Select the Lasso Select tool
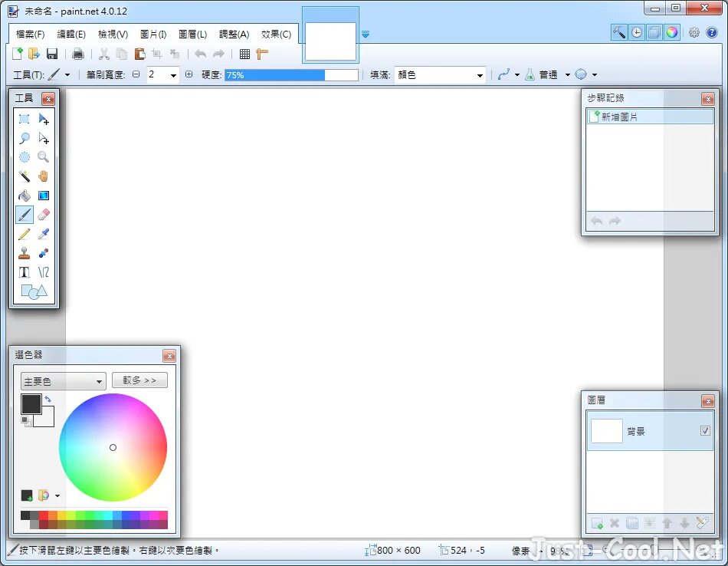Screen dimensions: 728x566 tap(25, 138)
